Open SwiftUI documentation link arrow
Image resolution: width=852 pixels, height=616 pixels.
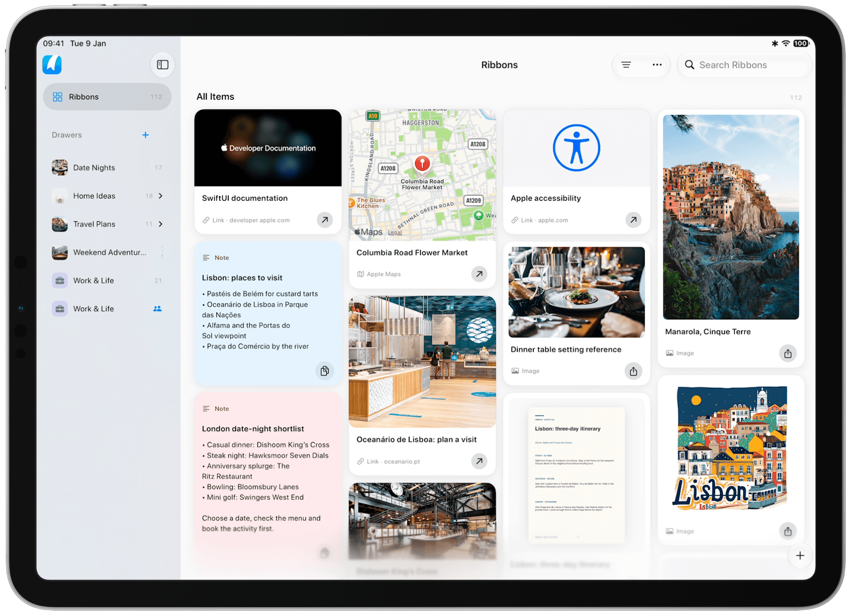(325, 220)
